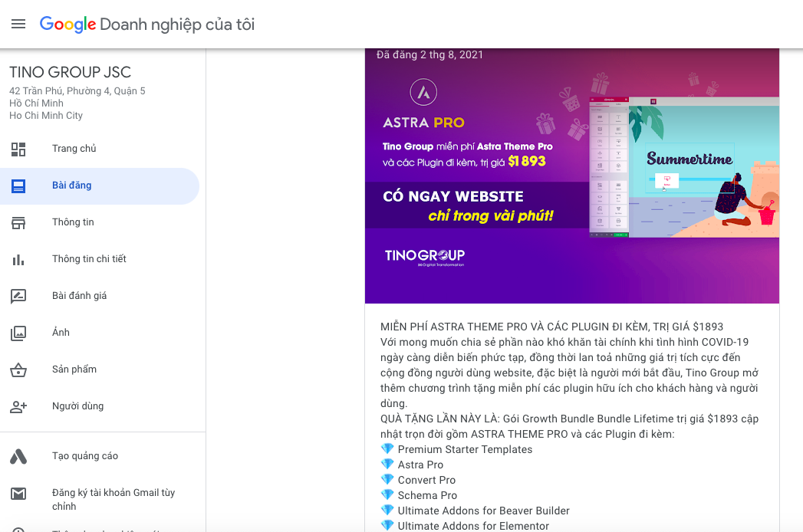Click the MIỄN PHÍ ASTRA THEME PRO heading text
The width and height of the screenshot is (803, 532).
click(x=551, y=327)
